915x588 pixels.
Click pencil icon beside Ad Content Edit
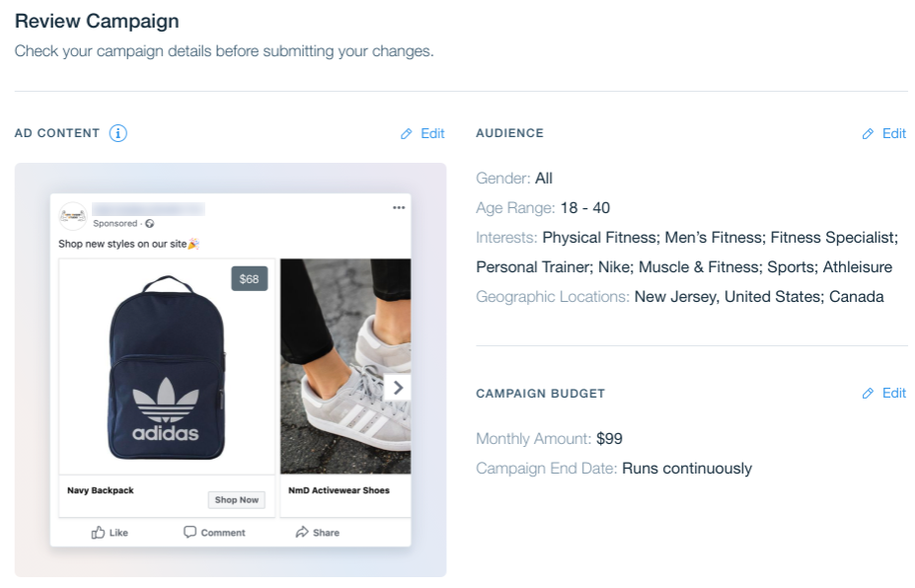tap(406, 134)
